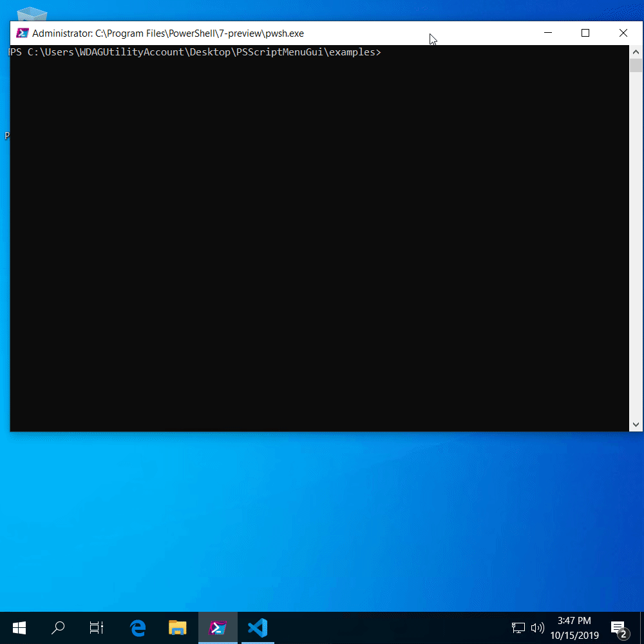Image resolution: width=644 pixels, height=644 pixels.
Task: Open the Action Center notifications icon
Action: pyautogui.click(x=619, y=628)
